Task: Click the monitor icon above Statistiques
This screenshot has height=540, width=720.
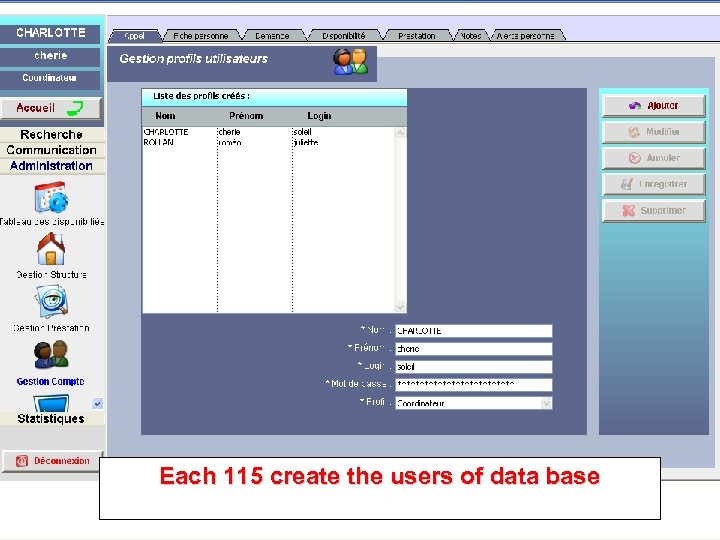Action: coord(51,403)
